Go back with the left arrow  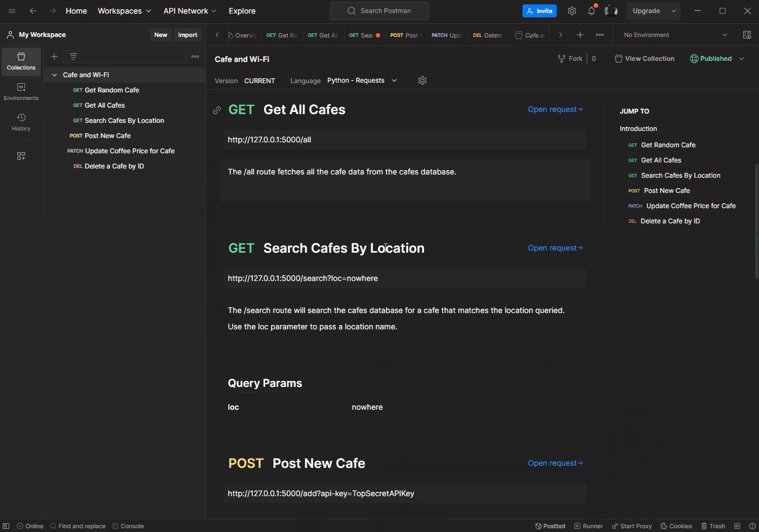click(33, 11)
